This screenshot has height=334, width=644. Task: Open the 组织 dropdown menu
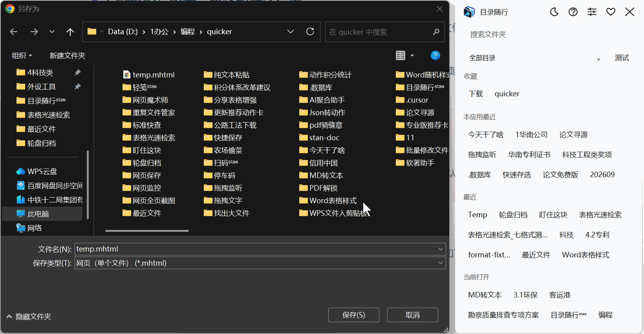22,55
